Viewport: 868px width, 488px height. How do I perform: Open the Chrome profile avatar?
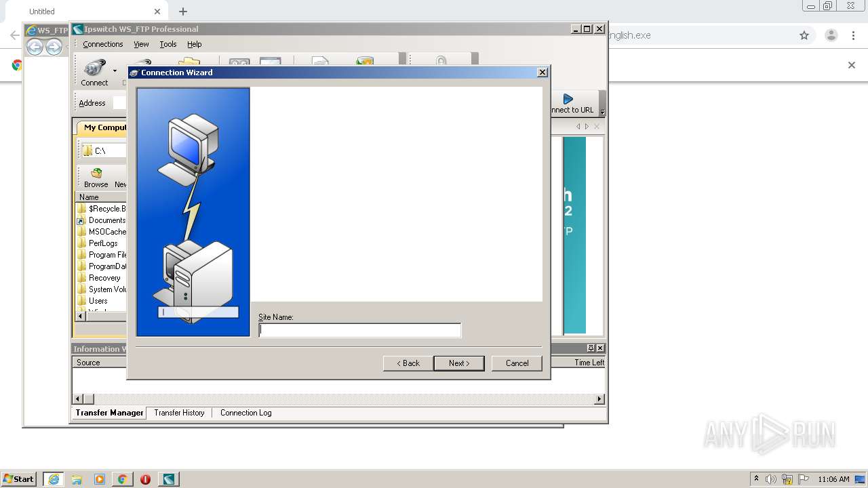(831, 35)
